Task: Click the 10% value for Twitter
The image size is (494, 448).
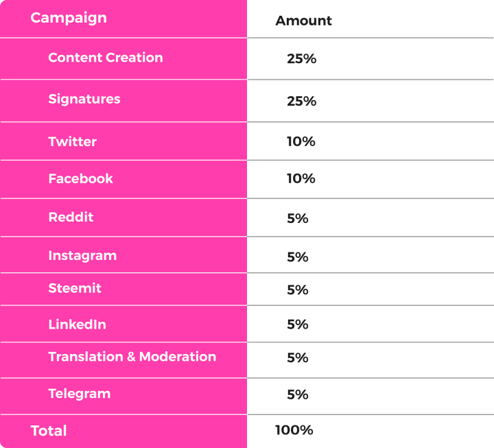Action: (301, 142)
